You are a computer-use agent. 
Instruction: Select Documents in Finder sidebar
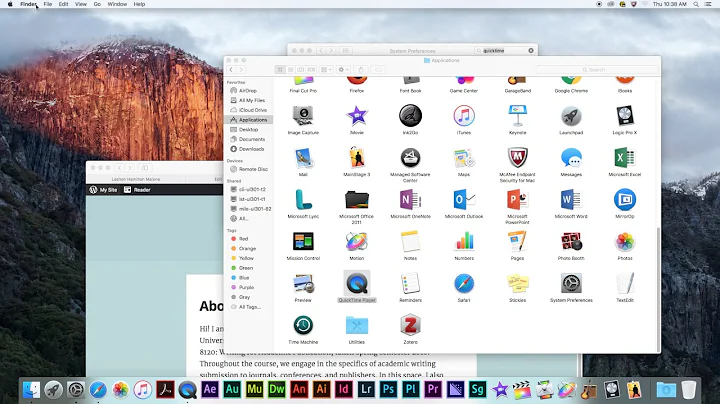(250, 139)
